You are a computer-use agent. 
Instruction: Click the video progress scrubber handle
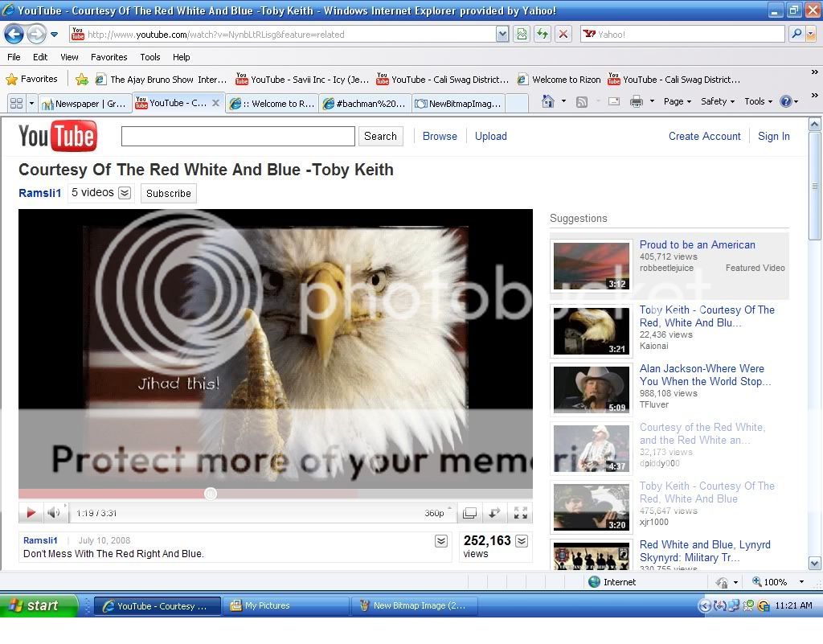[211, 494]
